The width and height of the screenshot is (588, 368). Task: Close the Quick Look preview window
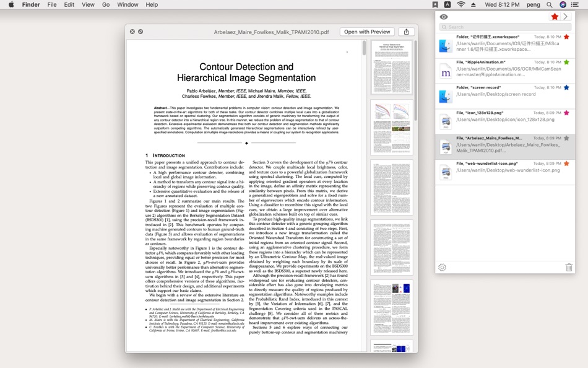[x=132, y=32]
